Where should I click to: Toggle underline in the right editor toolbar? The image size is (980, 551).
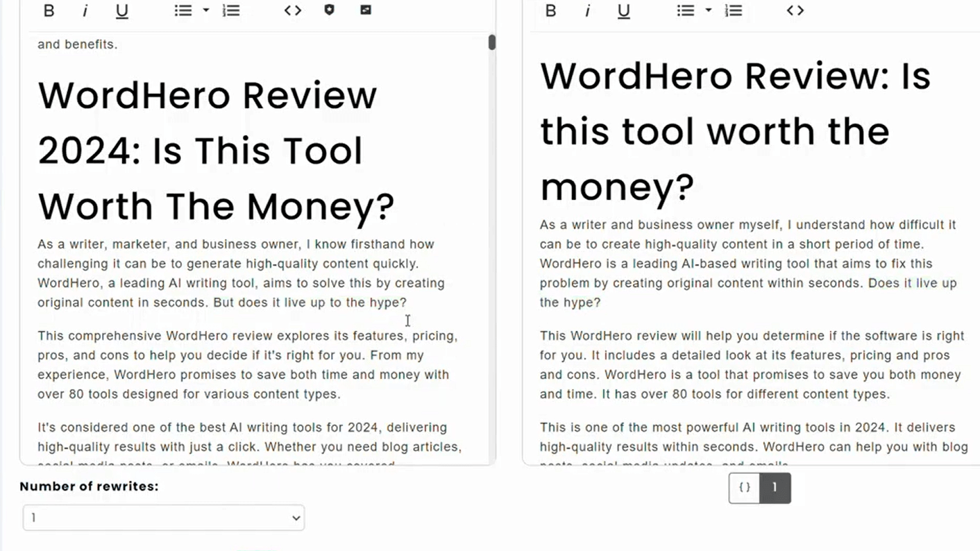[624, 10]
